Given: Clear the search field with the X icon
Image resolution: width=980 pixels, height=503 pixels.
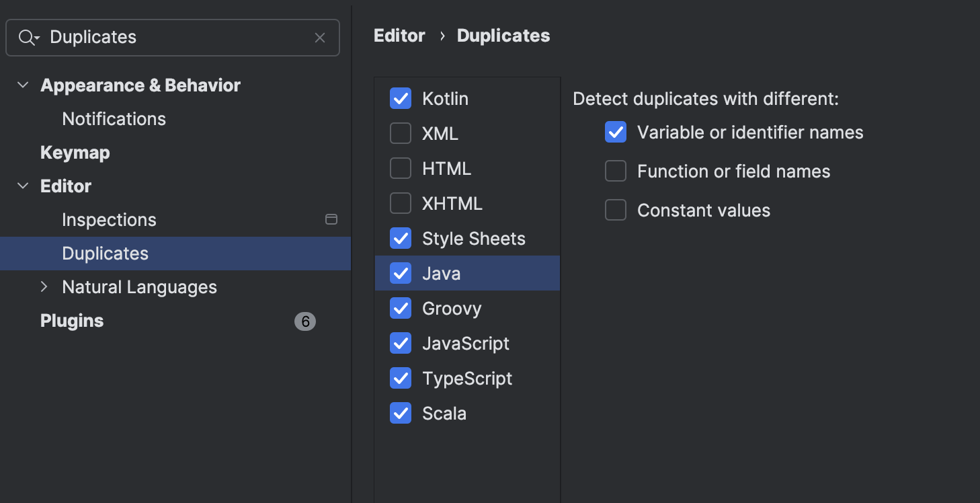Looking at the screenshot, I should pyautogui.click(x=320, y=37).
